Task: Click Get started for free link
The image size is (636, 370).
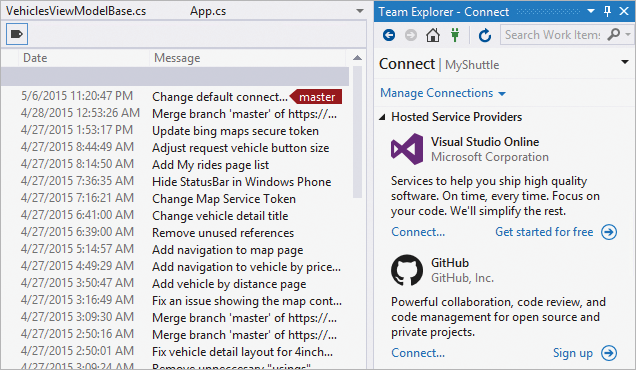Action: coord(544,232)
